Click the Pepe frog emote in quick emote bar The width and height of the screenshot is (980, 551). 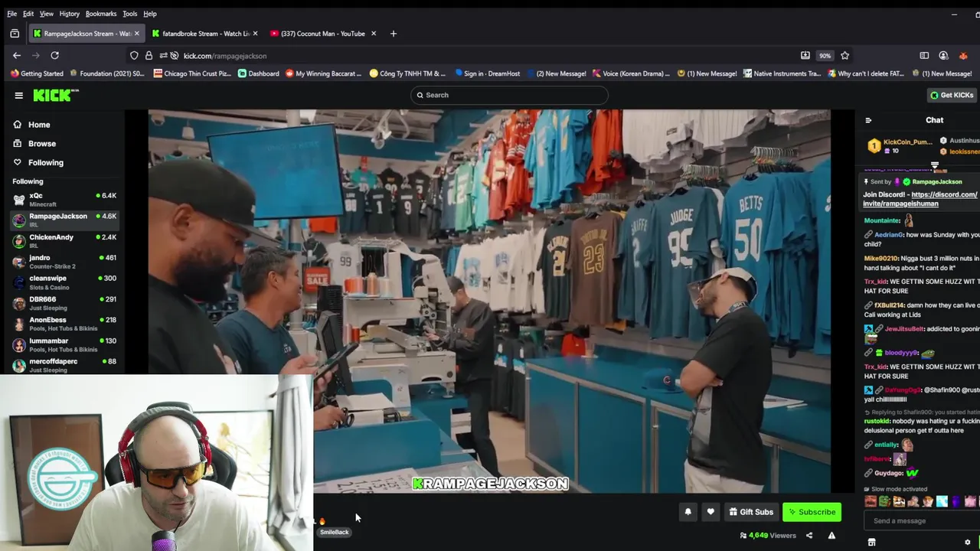[884, 502]
